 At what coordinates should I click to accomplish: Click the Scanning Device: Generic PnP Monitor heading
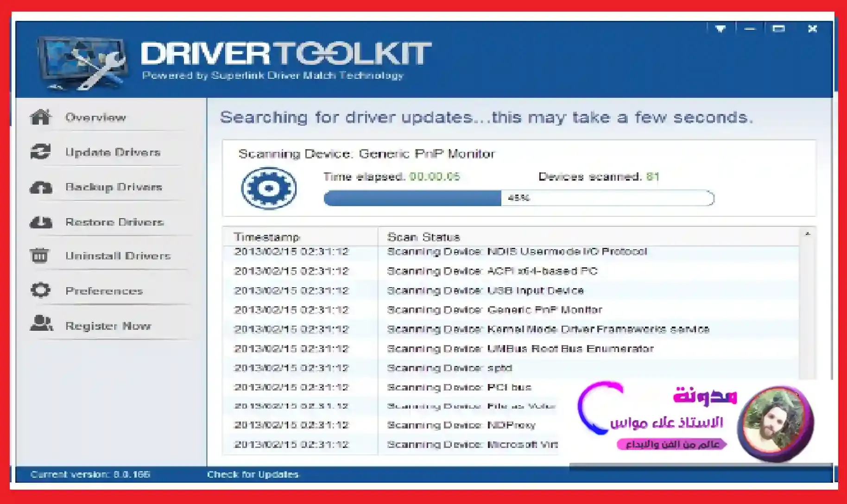pyautogui.click(x=367, y=154)
